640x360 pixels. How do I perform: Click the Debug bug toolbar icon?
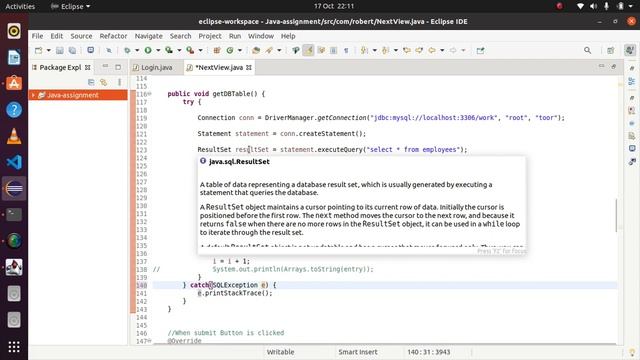tap(127, 50)
